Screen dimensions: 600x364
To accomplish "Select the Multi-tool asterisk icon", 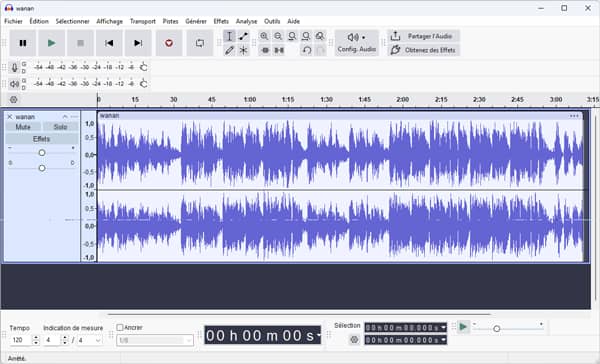I will [243, 50].
